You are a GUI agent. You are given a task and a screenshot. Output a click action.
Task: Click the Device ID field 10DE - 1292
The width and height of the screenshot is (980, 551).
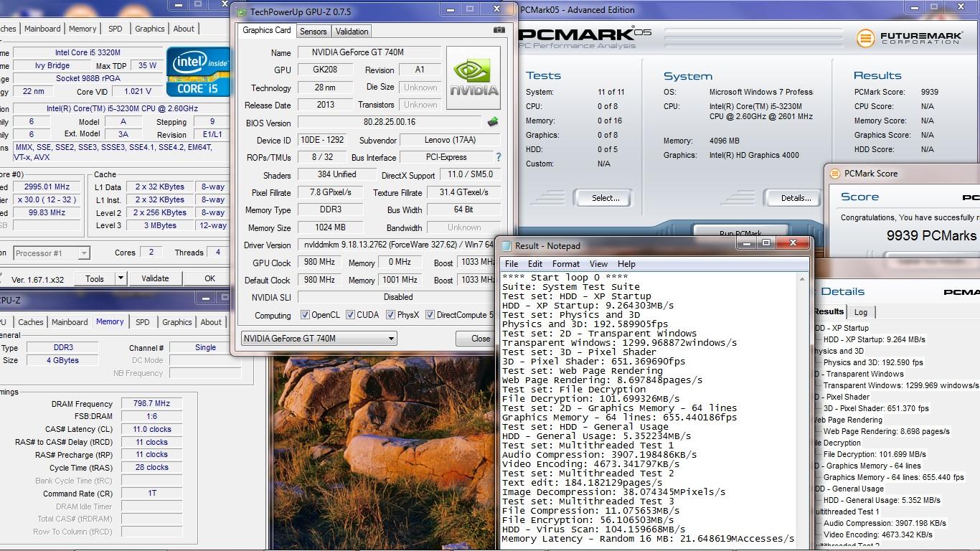[321, 140]
